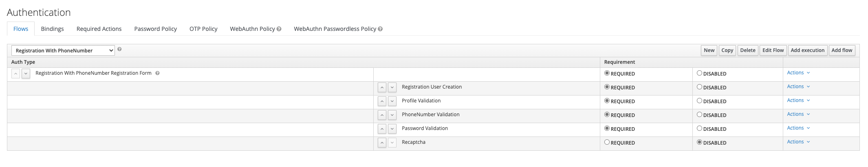Move Registration User Creation down with arrow

click(x=392, y=87)
